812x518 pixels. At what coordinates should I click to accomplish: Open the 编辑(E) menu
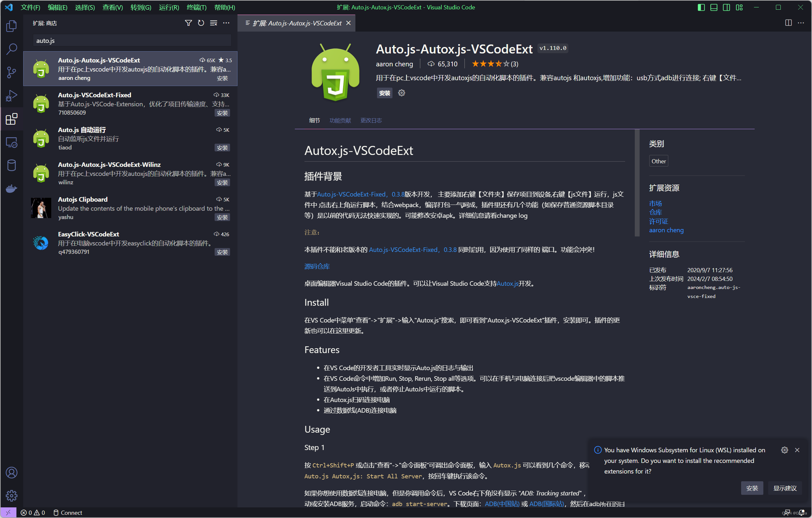58,7
